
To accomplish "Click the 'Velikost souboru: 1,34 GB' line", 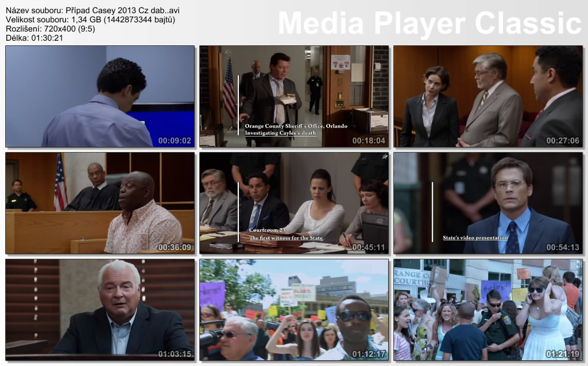I will [x=90, y=20].
